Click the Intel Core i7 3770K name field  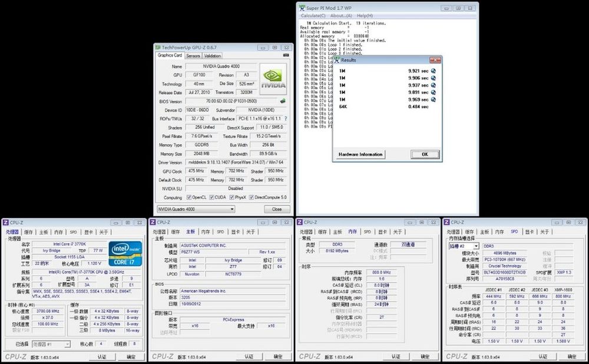tap(70, 244)
